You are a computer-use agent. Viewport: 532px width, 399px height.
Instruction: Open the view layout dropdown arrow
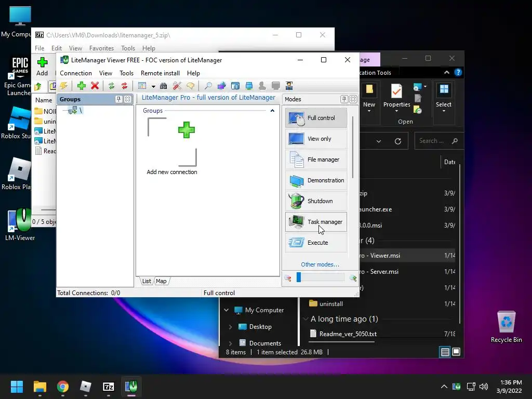tap(153, 87)
